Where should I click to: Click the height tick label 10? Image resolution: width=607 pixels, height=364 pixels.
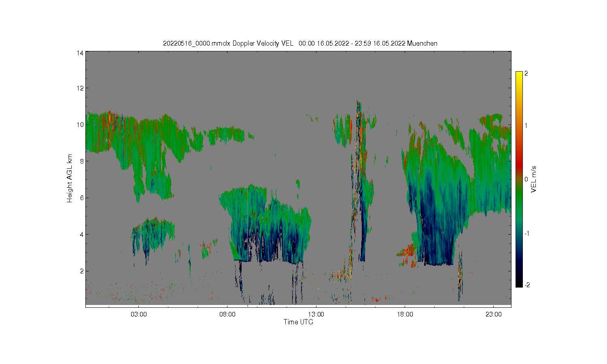pyautogui.click(x=80, y=125)
